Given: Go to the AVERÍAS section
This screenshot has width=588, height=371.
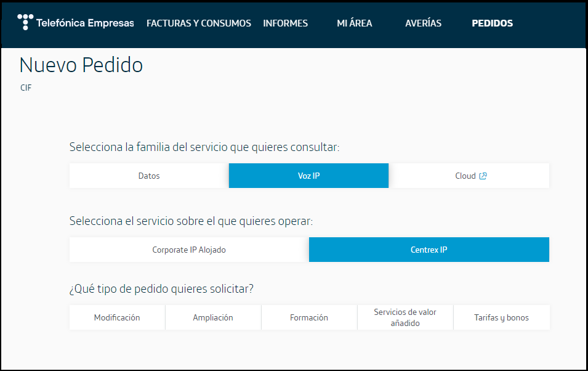Looking at the screenshot, I should click(423, 23).
